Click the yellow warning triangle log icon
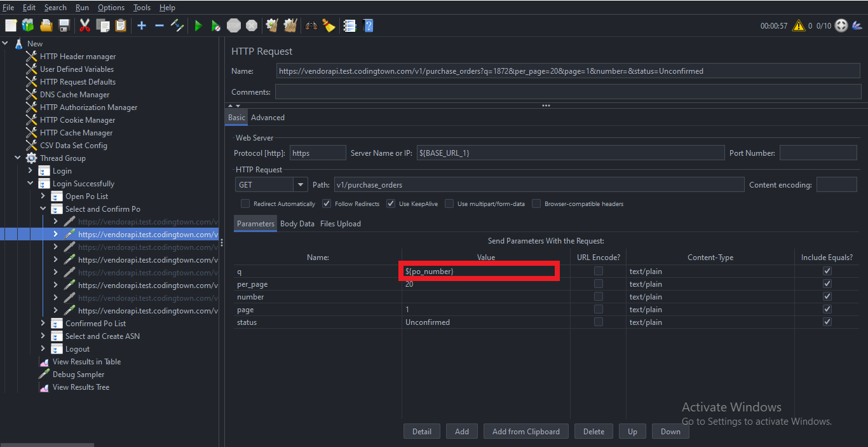868x447 pixels. 799,26
